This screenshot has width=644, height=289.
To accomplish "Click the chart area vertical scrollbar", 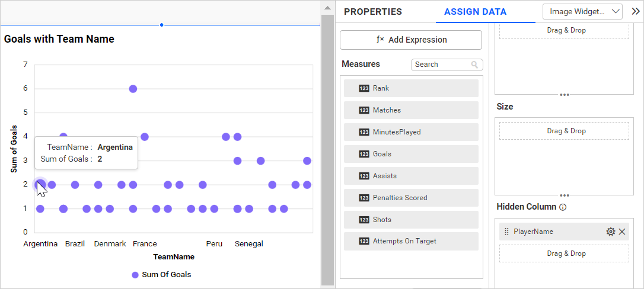I will (327, 148).
